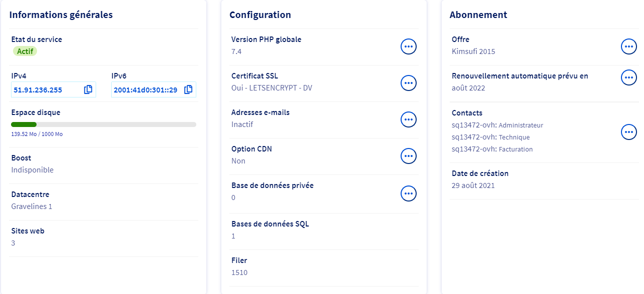Click the green Actif status badge
The height and width of the screenshot is (294, 644).
click(25, 51)
